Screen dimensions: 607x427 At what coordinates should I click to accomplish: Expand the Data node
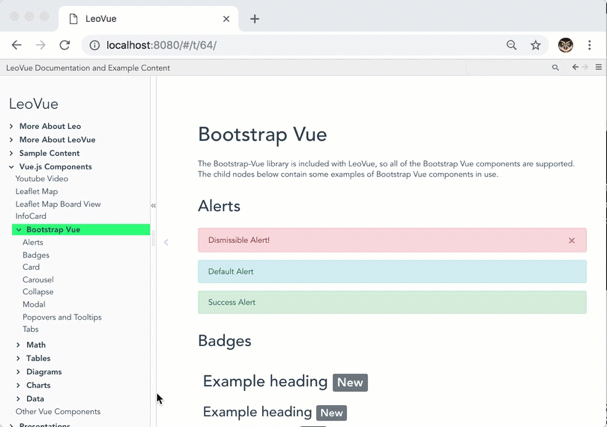coord(18,399)
